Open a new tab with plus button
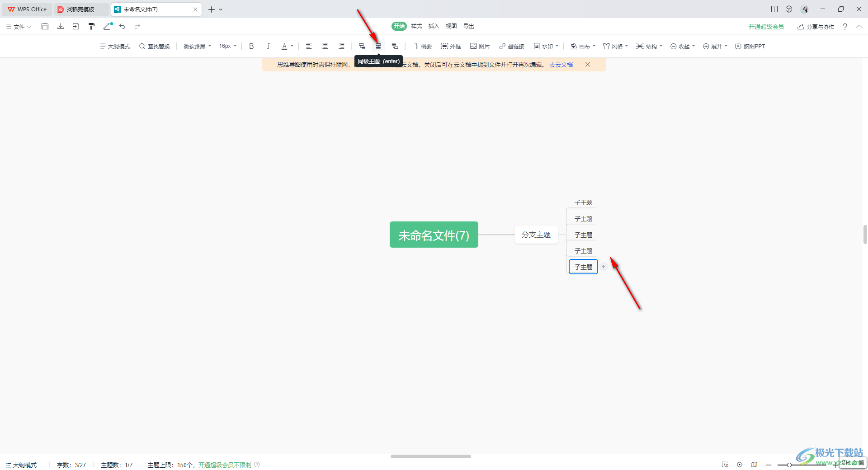This screenshot has height=470, width=868. click(x=211, y=9)
